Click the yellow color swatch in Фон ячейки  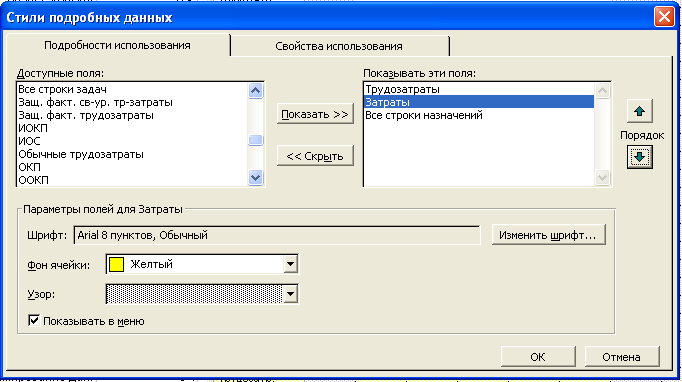click(x=116, y=264)
